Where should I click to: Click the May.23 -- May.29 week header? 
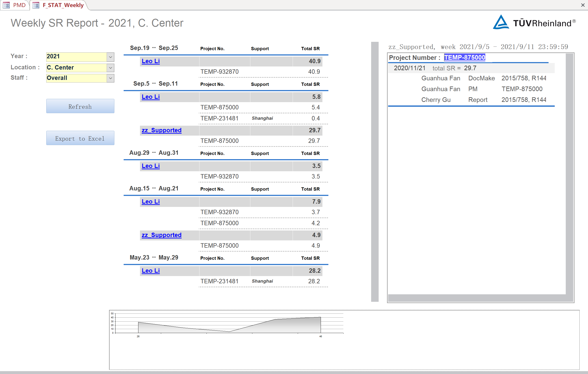tap(154, 258)
